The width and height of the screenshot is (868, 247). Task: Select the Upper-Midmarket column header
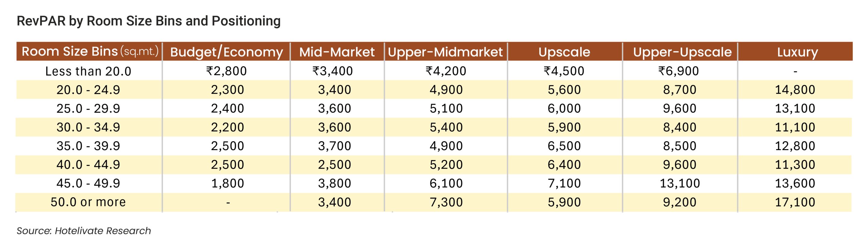pyautogui.click(x=445, y=52)
